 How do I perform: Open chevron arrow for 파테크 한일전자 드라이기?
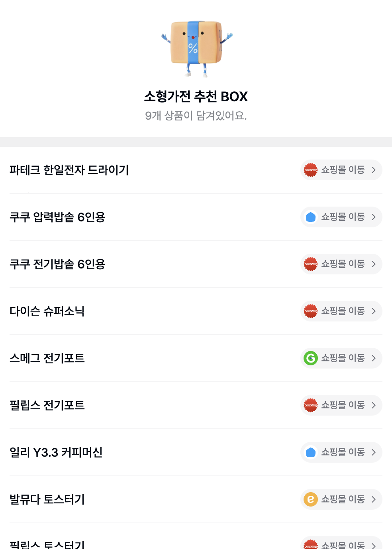pos(374,170)
